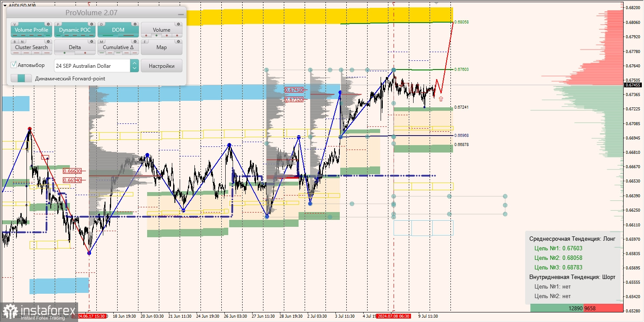Click the 0.66630 red price label
Image resolution: width=644 pixels, height=322 pixels.
click(x=72, y=171)
